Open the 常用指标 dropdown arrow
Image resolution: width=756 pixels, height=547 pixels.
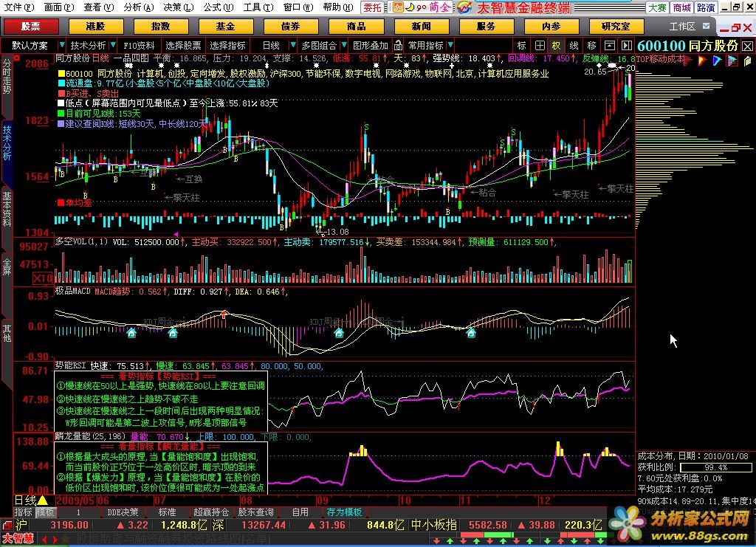(450, 45)
